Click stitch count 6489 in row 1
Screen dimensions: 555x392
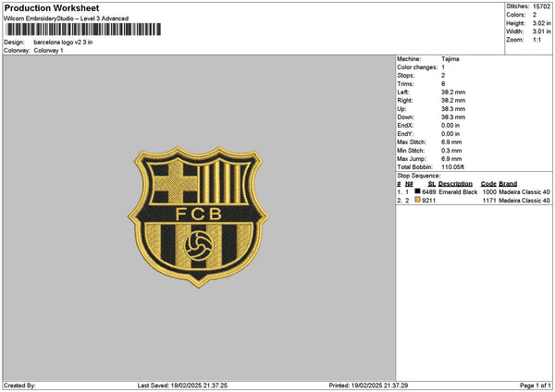click(x=429, y=192)
